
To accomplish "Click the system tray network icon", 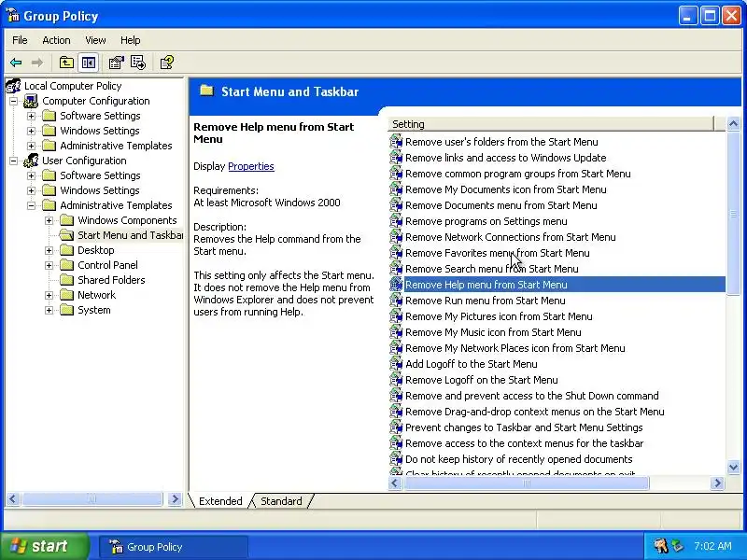I will coord(677,546).
